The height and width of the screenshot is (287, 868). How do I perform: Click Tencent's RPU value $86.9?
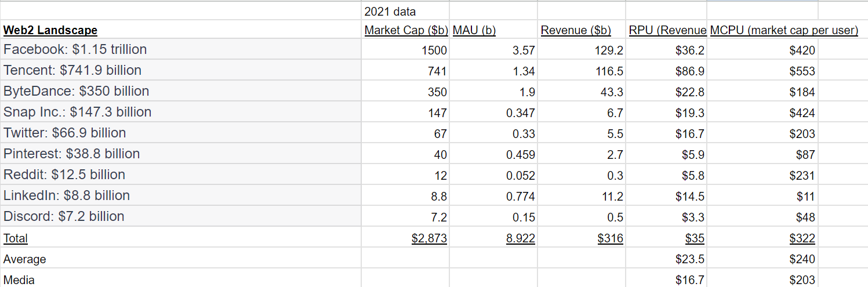click(x=690, y=71)
